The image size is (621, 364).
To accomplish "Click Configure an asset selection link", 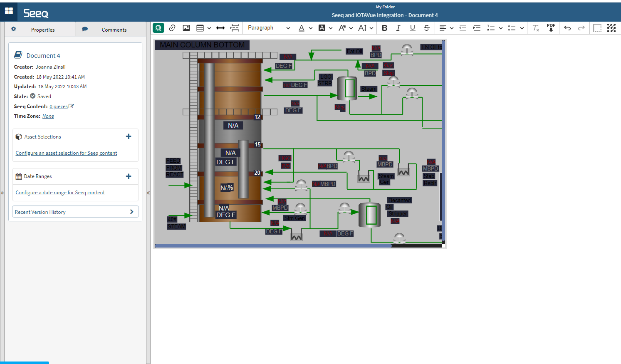I will pyautogui.click(x=66, y=153).
